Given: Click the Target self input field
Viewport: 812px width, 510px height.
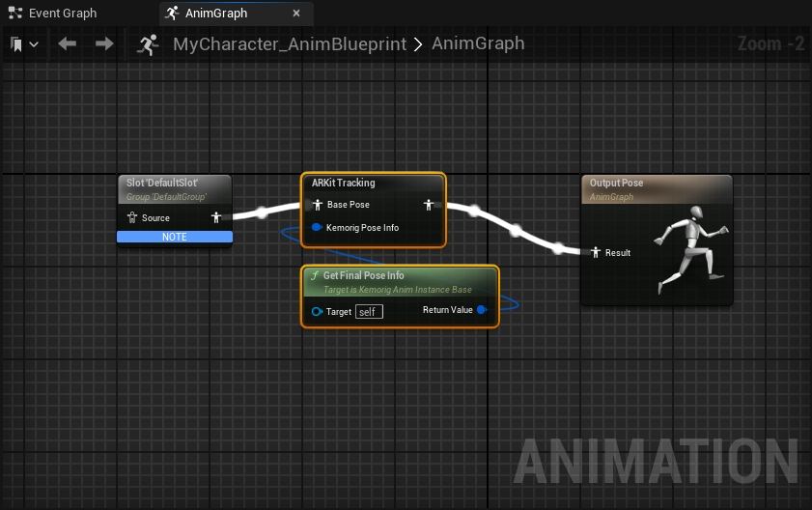Looking at the screenshot, I should 369,311.
